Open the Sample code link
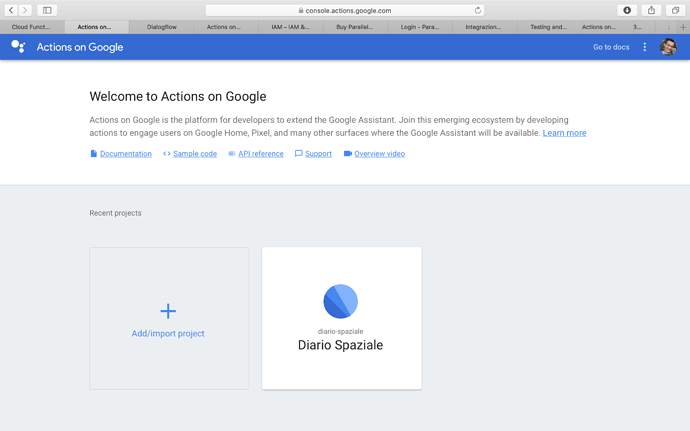This screenshot has width=690, height=431. (194, 154)
